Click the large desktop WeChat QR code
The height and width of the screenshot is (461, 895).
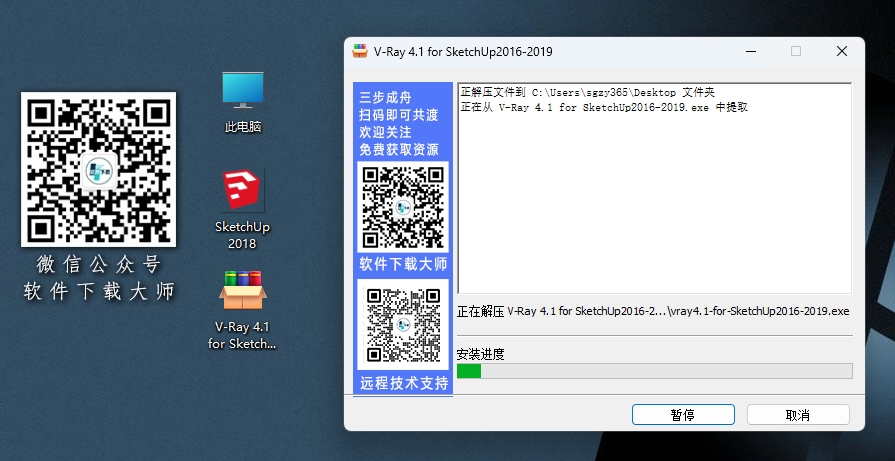coord(99,169)
